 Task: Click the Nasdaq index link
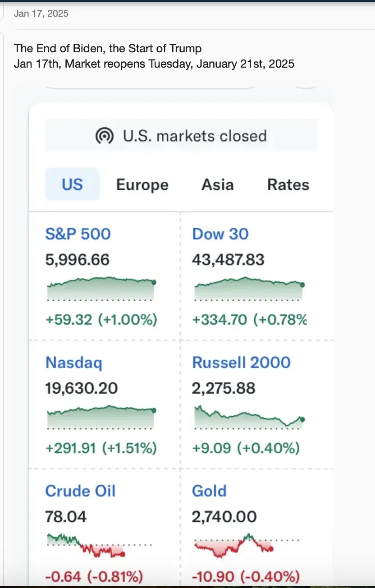click(x=74, y=363)
